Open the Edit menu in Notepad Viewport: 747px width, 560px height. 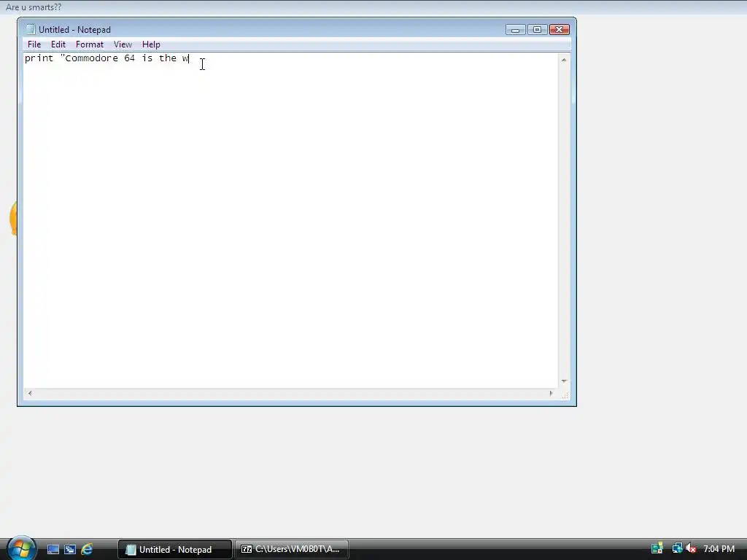tap(58, 44)
